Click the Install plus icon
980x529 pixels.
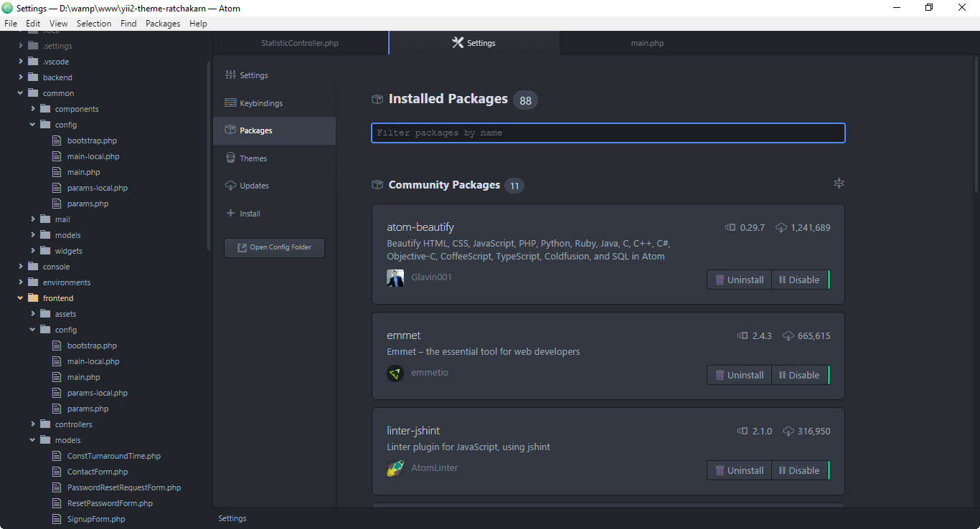(x=230, y=214)
